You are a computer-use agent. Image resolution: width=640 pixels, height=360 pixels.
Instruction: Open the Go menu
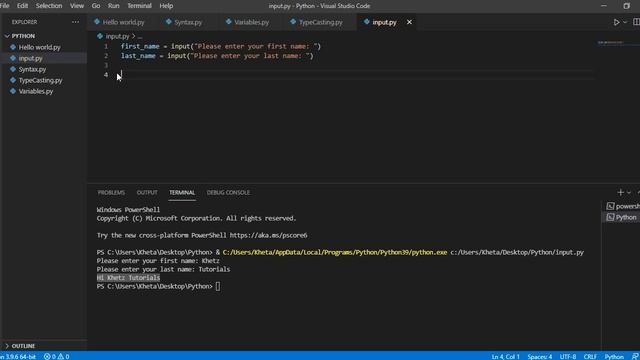coord(96,6)
